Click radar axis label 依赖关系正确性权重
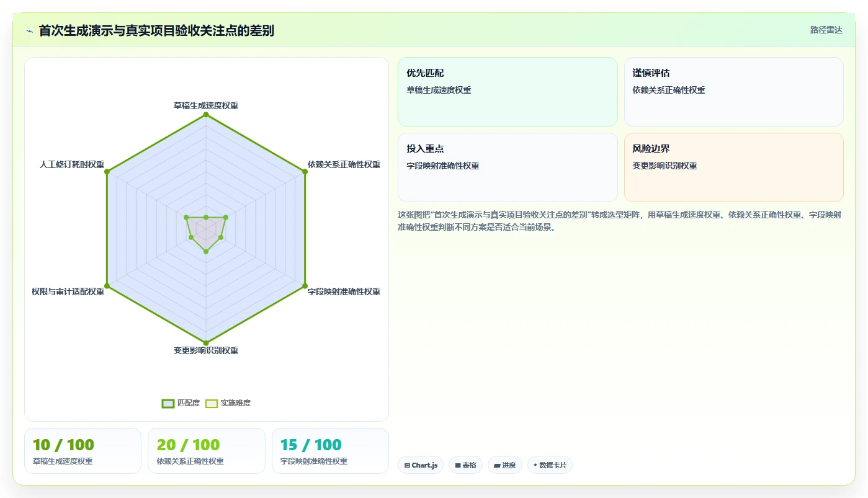The image size is (868, 498). (344, 164)
